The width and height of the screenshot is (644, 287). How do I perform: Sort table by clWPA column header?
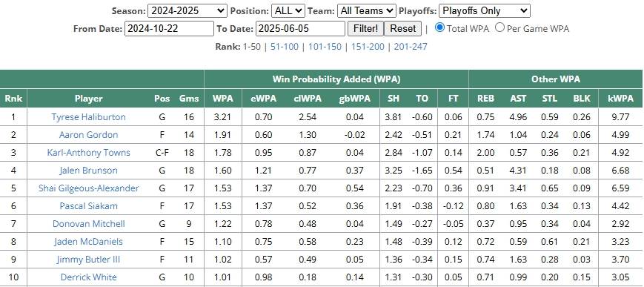[308, 99]
